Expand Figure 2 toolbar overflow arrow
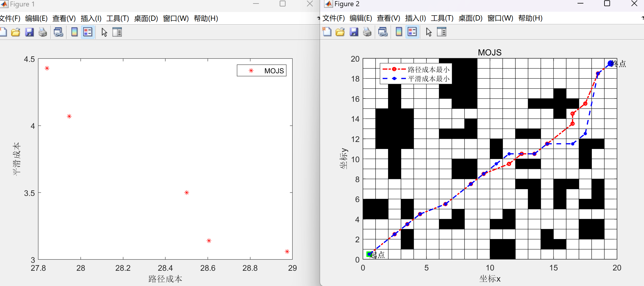The image size is (644, 286). [642, 18]
